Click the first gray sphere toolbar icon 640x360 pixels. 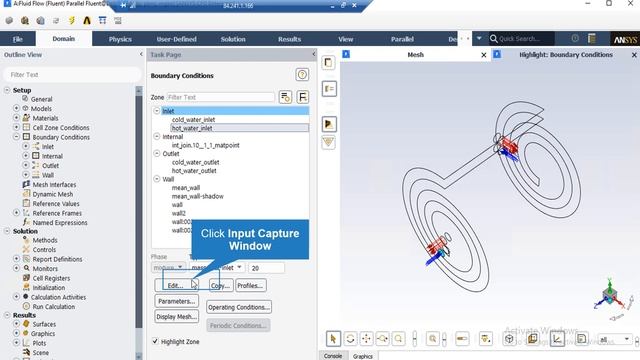pos(9,20)
